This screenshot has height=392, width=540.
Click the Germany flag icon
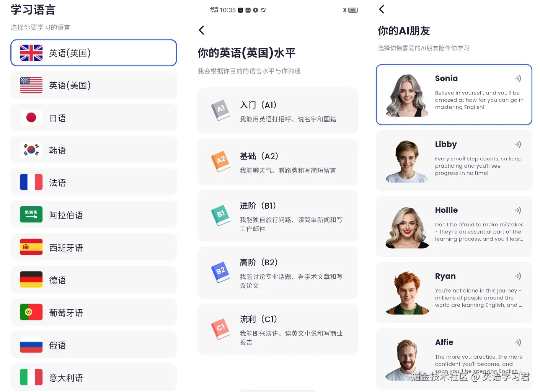[x=31, y=279]
